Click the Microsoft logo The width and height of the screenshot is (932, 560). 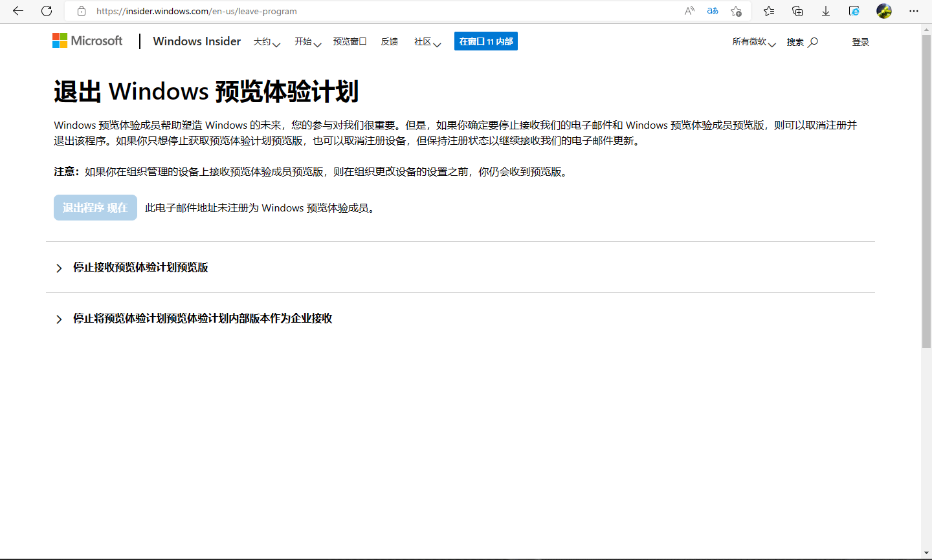(x=87, y=41)
